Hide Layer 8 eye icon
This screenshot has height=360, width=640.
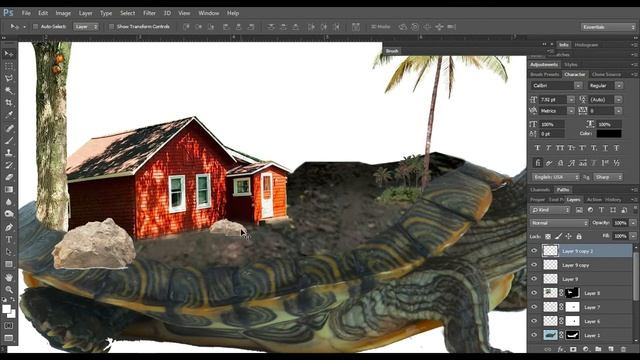coord(534,293)
